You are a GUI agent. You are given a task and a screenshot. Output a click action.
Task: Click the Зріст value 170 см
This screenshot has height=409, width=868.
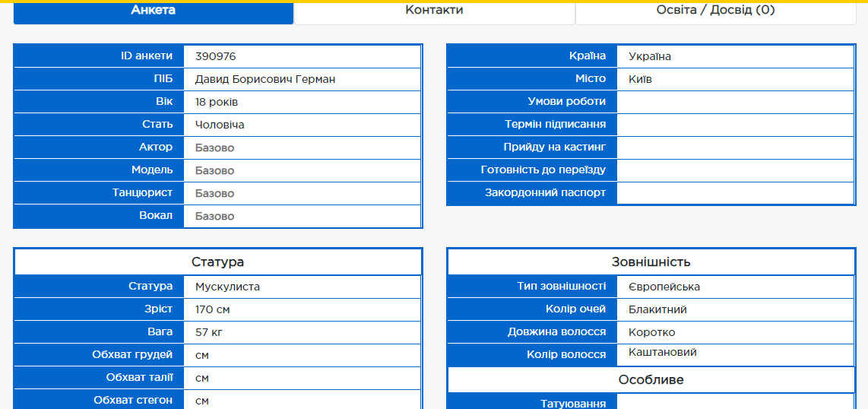click(x=212, y=309)
